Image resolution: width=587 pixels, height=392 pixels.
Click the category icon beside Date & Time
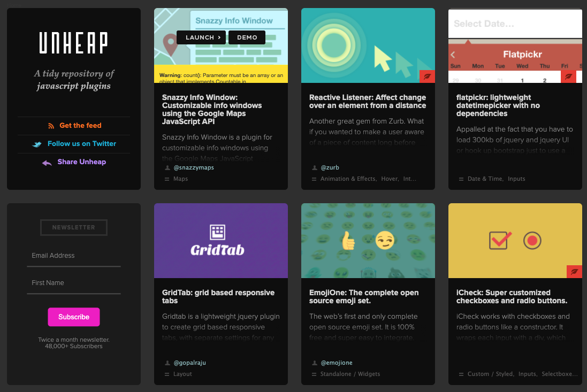[x=461, y=179]
